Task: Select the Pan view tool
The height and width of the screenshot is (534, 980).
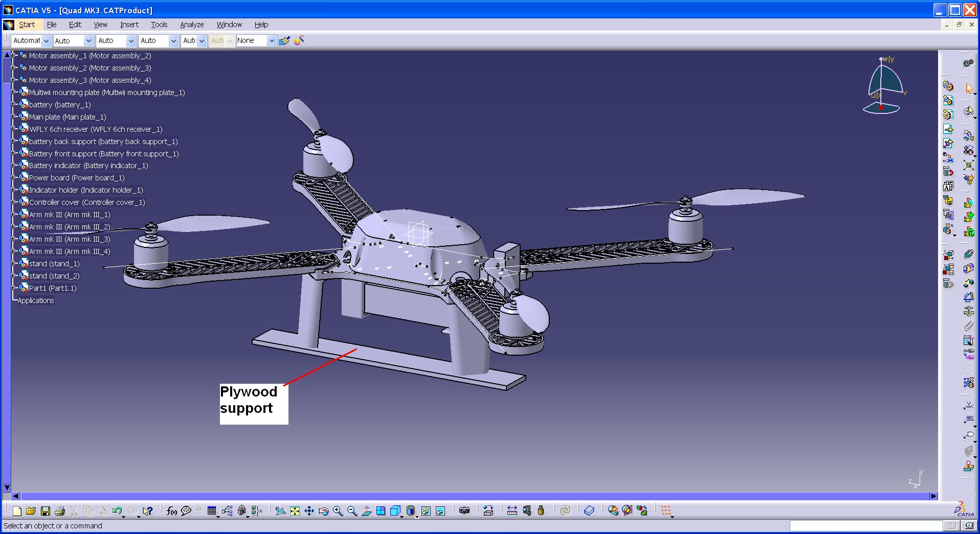Action: click(309, 510)
